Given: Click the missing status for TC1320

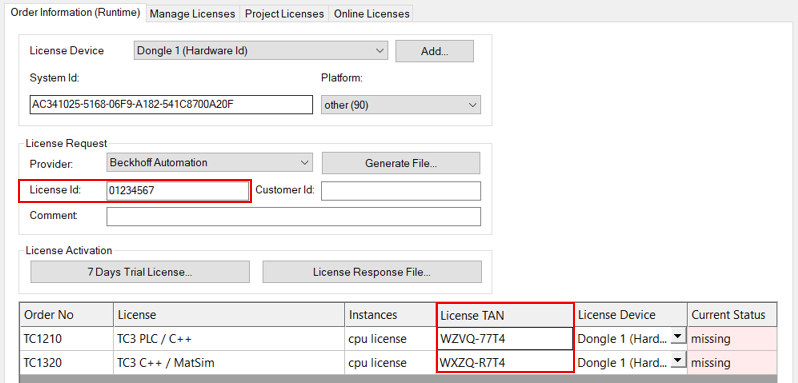Looking at the screenshot, I should click(x=732, y=362).
